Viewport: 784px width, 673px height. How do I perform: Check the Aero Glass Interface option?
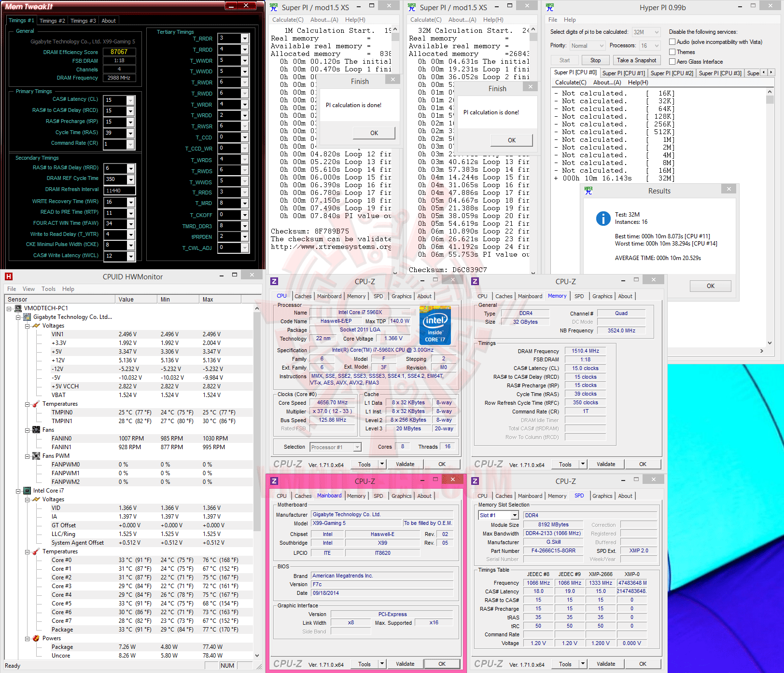pos(672,61)
